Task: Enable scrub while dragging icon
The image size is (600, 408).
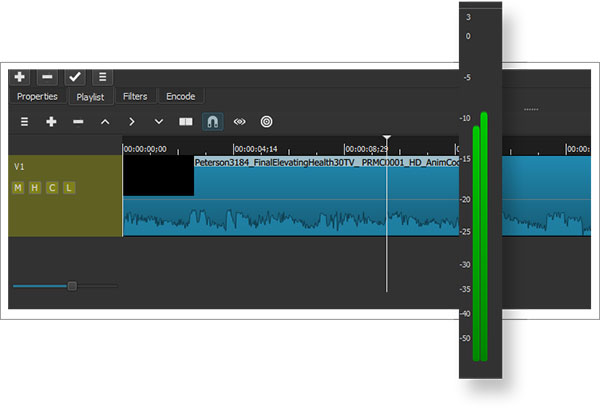Action: [x=240, y=122]
